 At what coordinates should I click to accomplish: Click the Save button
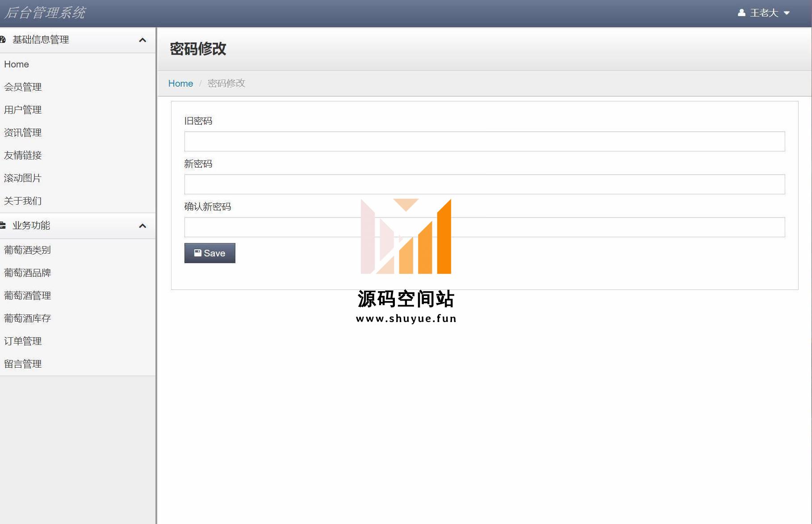point(210,253)
